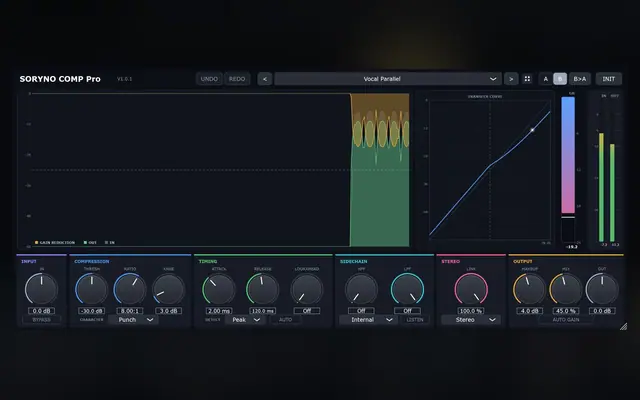Click the LOOKAHEAD knob

(307, 289)
